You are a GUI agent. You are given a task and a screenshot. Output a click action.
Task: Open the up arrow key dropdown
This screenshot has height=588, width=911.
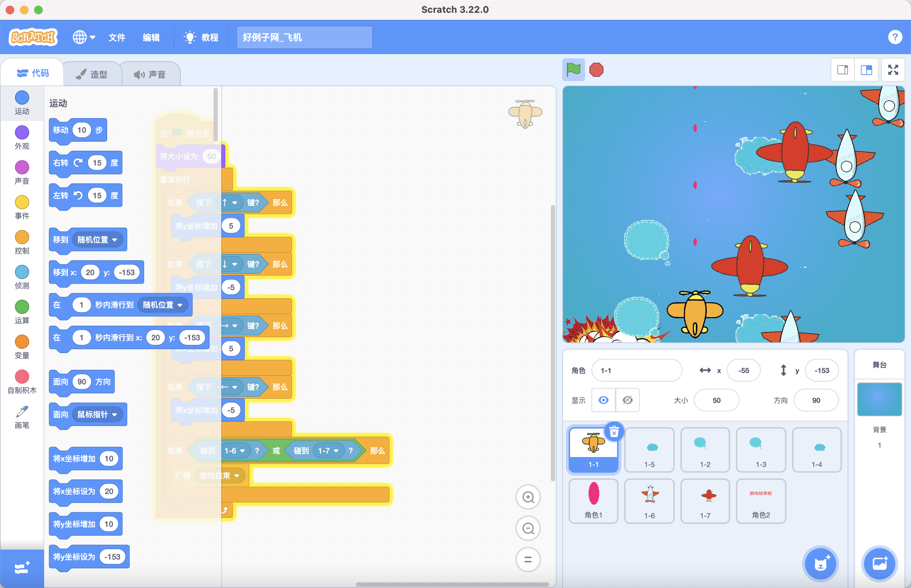point(230,203)
